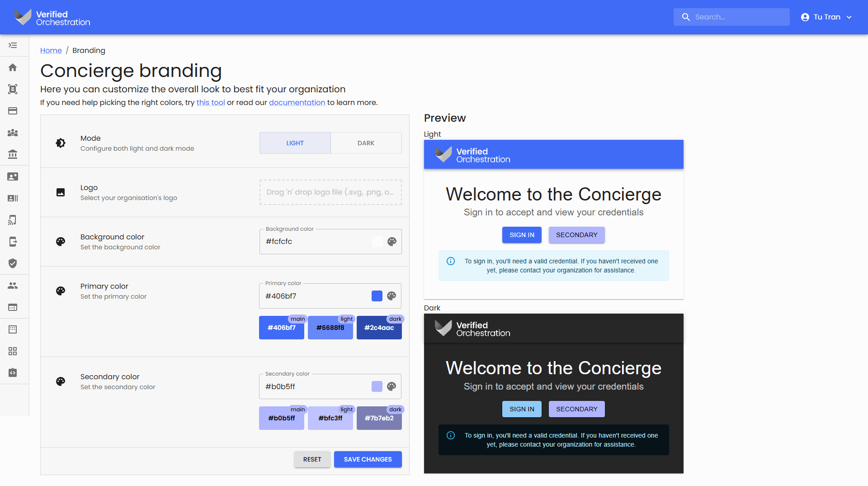This screenshot has width=868, height=486.
Task: Click SECONDARY button in the light preview
Action: (x=576, y=234)
